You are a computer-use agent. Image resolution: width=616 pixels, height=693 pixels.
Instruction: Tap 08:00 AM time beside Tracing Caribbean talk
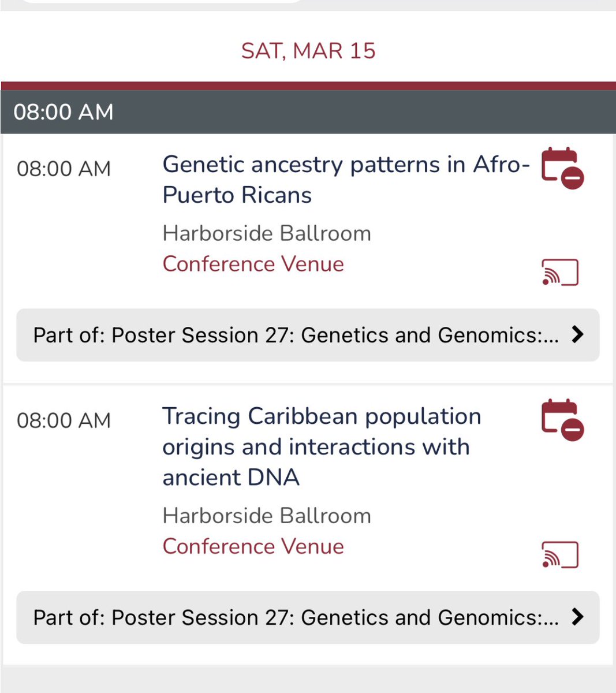coord(64,420)
